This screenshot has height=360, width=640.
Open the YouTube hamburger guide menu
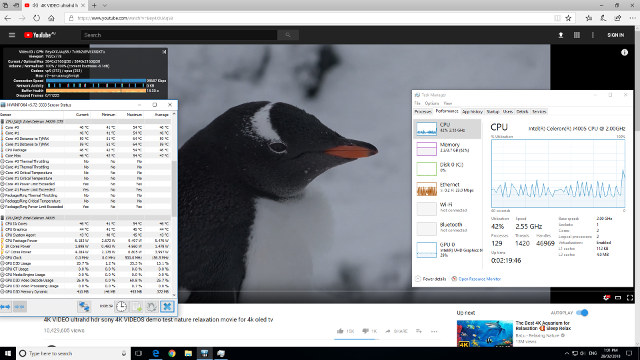click(12, 35)
